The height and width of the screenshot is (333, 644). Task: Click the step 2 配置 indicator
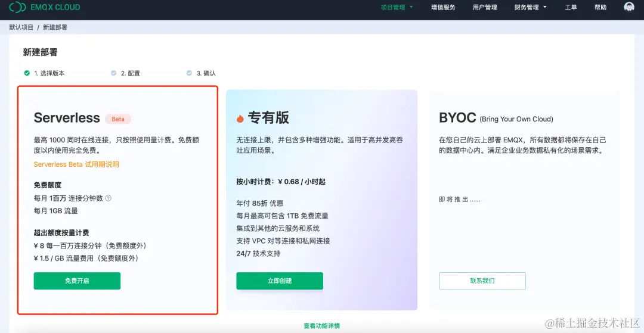(125, 73)
